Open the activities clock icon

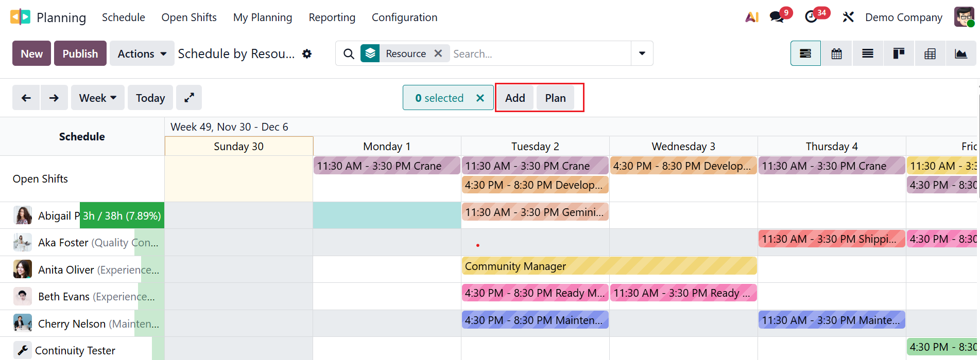point(811,17)
